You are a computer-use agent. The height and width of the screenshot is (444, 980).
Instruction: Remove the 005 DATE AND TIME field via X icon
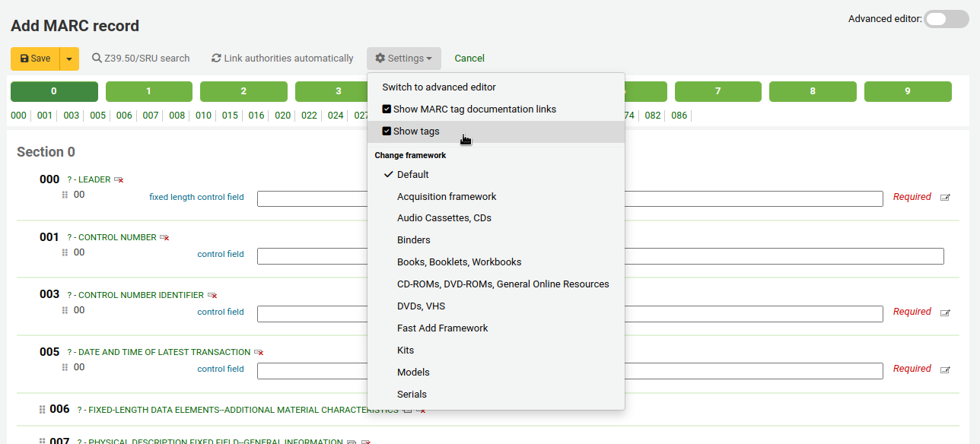[x=259, y=352]
